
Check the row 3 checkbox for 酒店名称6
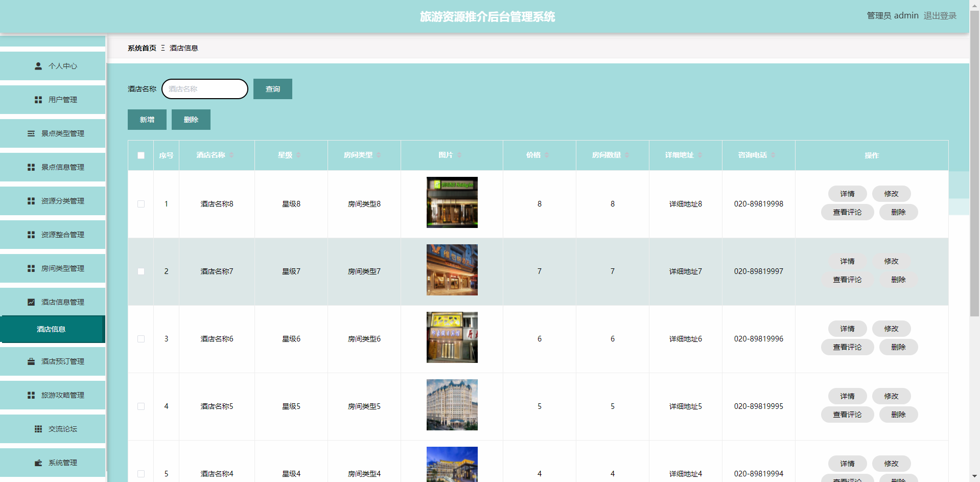pyautogui.click(x=141, y=339)
